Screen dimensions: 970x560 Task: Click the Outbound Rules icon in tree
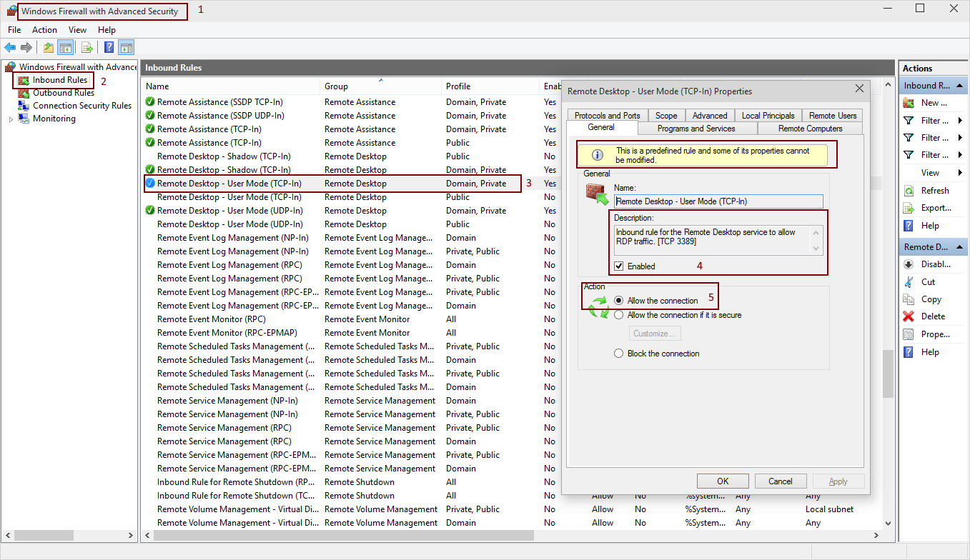coord(24,93)
